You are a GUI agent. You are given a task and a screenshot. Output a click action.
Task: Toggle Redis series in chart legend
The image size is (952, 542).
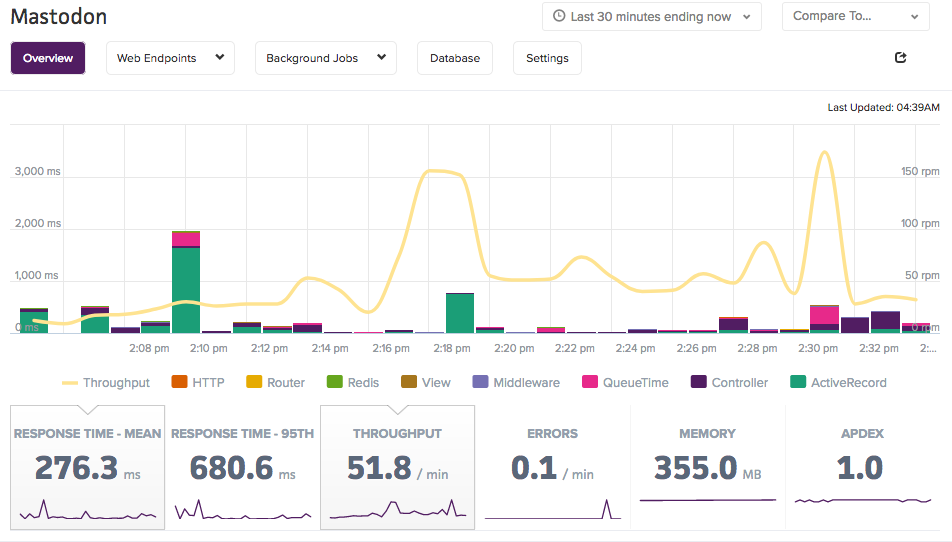(353, 382)
